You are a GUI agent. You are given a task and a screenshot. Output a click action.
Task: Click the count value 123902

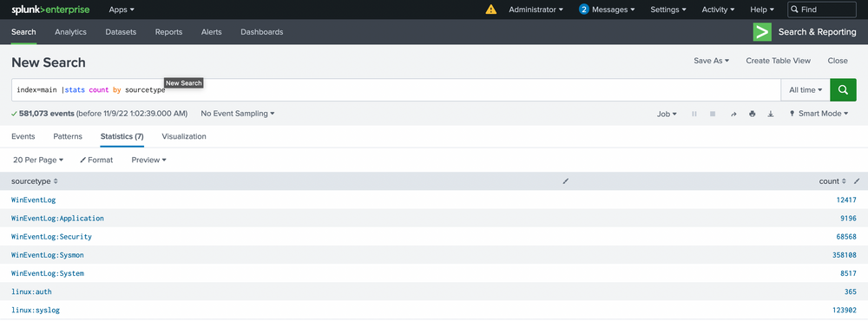tap(845, 311)
